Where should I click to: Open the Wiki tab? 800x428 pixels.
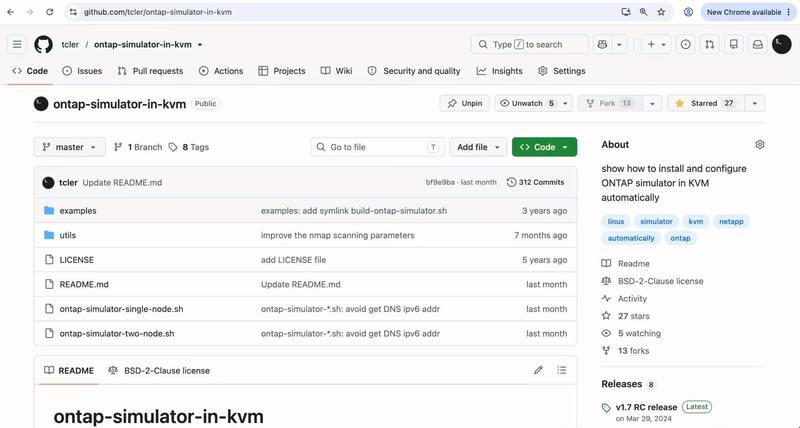point(336,71)
